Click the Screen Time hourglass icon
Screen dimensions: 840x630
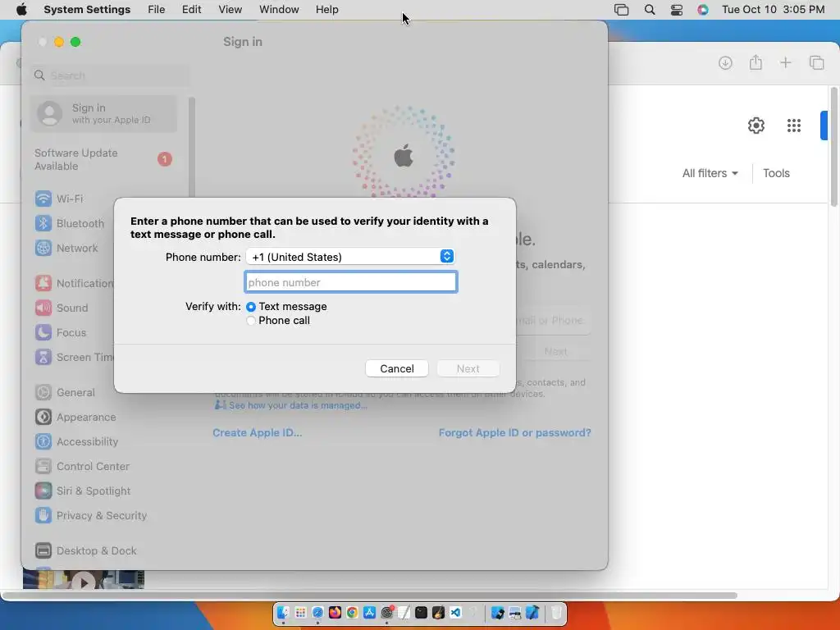click(43, 358)
